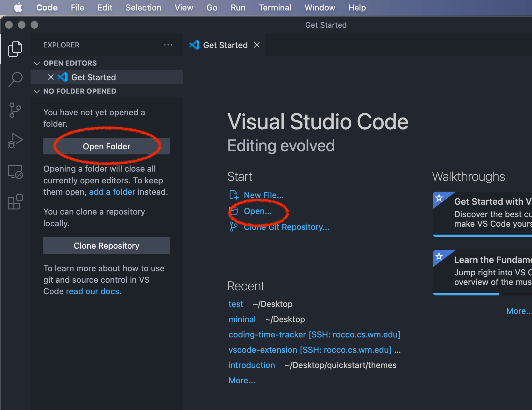Image resolution: width=532 pixels, height=410 pixels.
Task: Click the Clone Repository button
Action: [106, 245]
